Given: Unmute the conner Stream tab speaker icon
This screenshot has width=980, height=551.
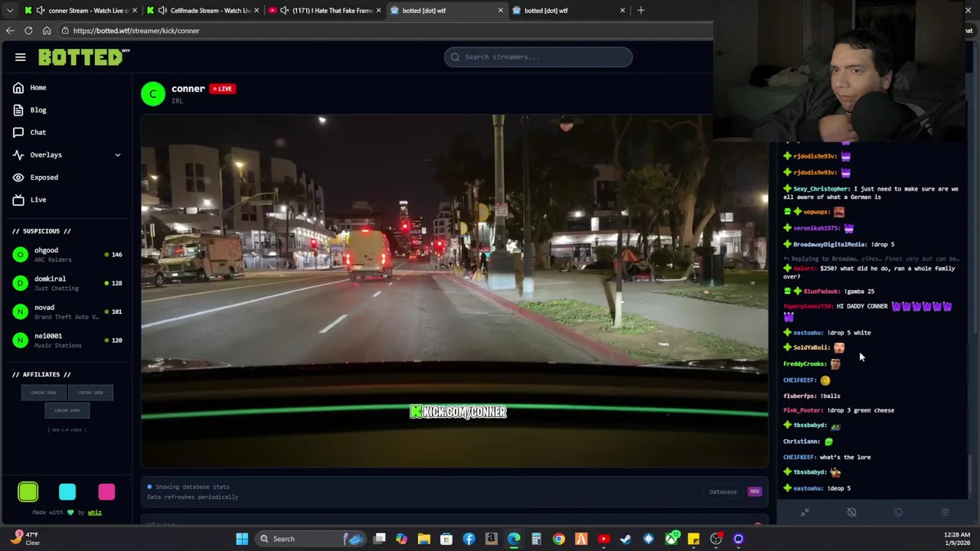Looking at the screenshot, I should [x=41, y=10].
